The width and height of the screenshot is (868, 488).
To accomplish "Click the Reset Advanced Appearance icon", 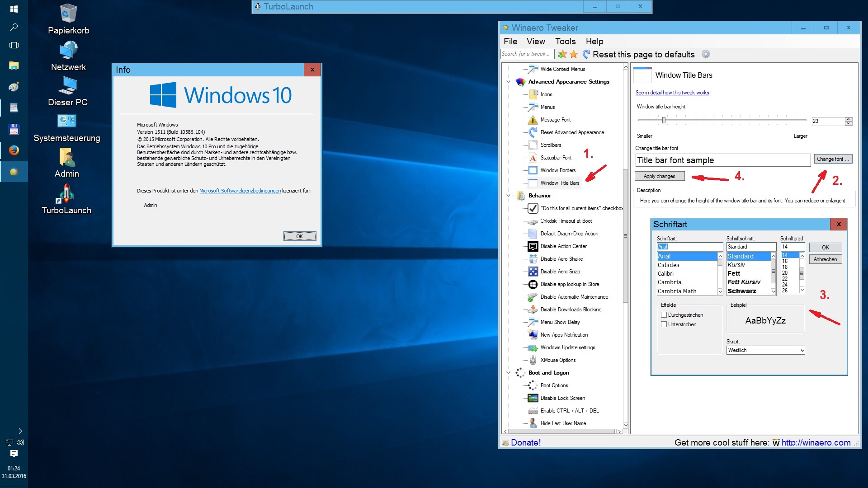I will (533, 132).
